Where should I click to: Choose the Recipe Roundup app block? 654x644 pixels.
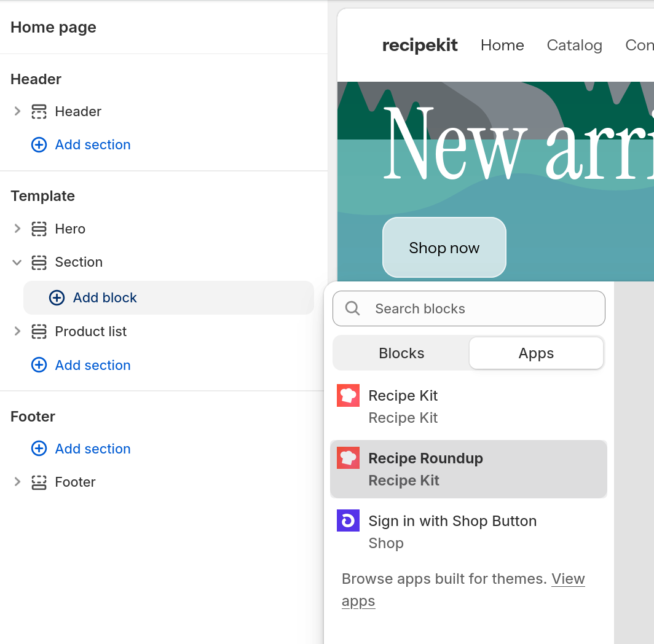tap(468, 469)
